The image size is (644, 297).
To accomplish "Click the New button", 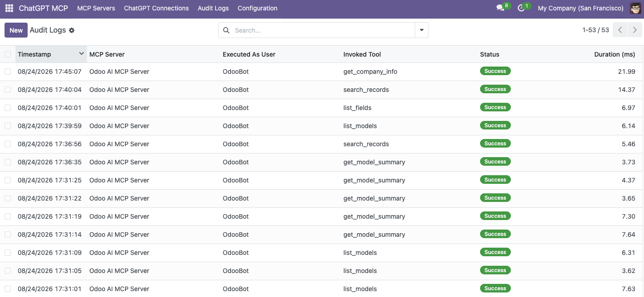I will pyautogui.click(x=16, y=30).
